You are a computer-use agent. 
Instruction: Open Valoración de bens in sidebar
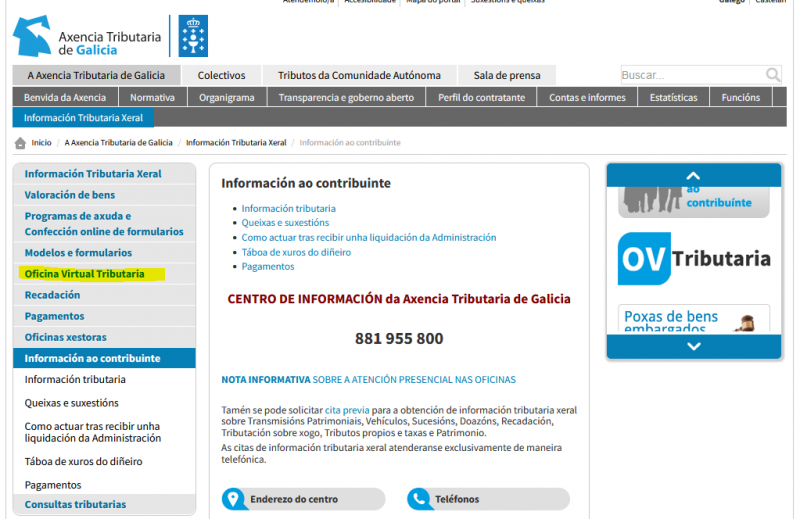click(104, 195)
